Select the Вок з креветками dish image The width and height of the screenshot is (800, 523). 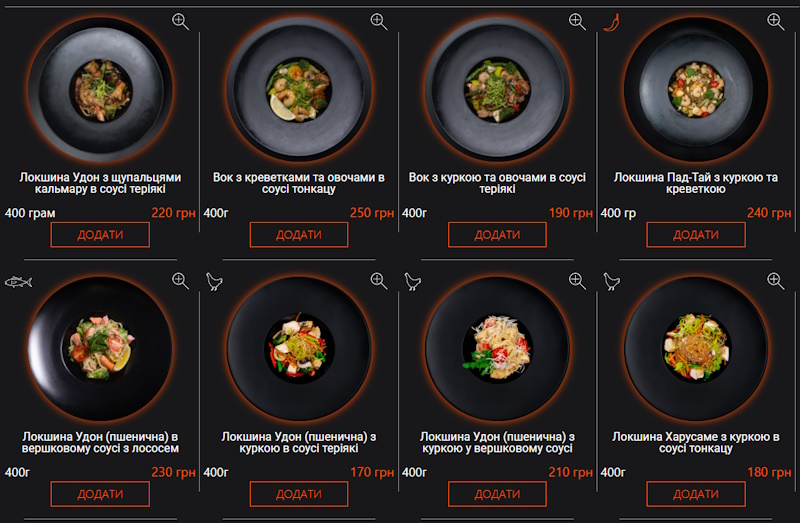pyautogui.click(x=299, y=90)
